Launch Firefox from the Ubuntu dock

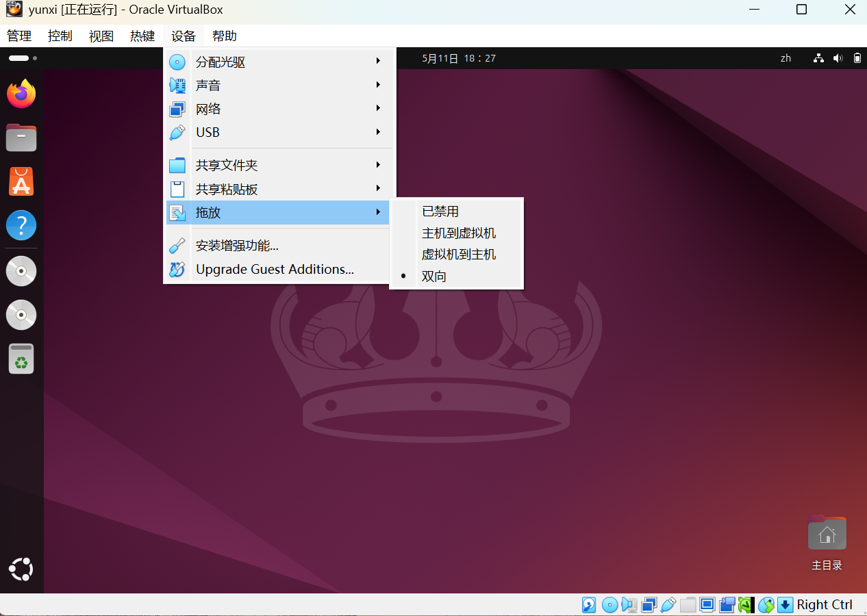tap(21, 94)
